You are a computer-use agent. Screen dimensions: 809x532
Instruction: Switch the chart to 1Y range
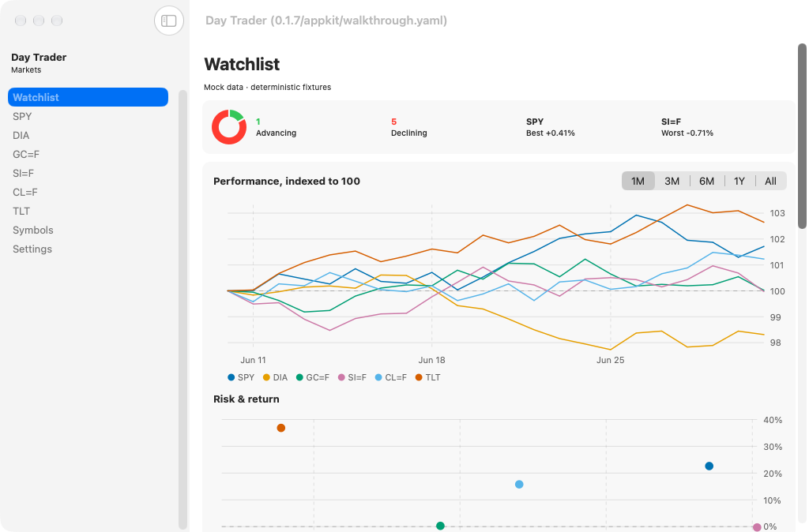pos(739,181)
